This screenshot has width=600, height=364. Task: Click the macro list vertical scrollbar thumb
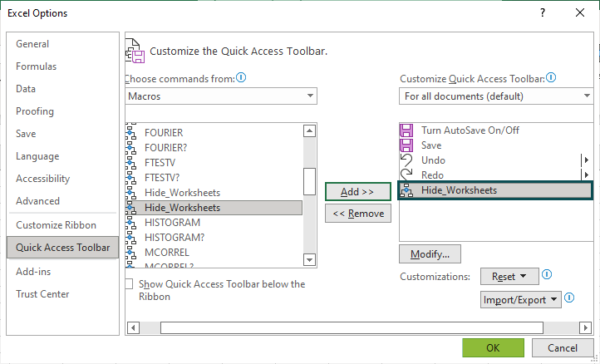click(x=309, y=181)
